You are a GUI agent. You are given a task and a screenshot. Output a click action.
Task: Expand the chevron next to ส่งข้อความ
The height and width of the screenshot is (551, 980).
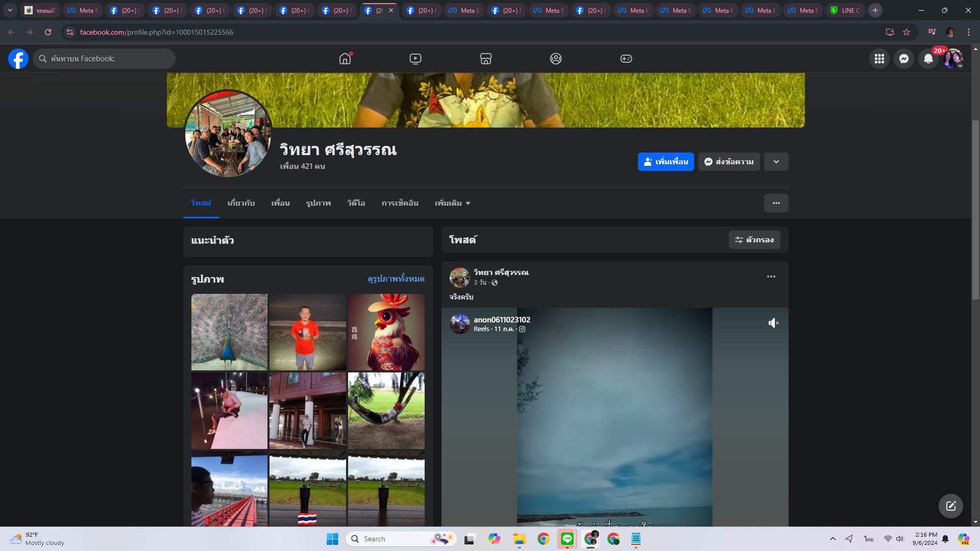(x=776, y=162)
